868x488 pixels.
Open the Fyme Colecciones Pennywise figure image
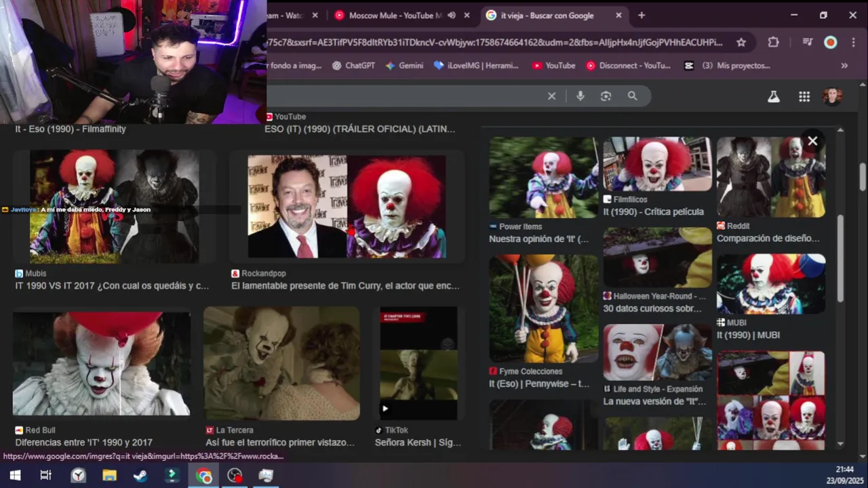point(544,308)
